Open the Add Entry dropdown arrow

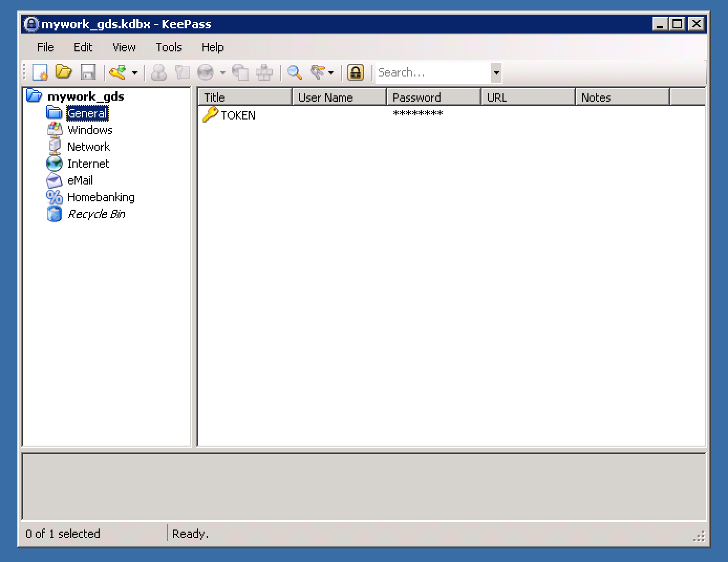coord(135,73)
